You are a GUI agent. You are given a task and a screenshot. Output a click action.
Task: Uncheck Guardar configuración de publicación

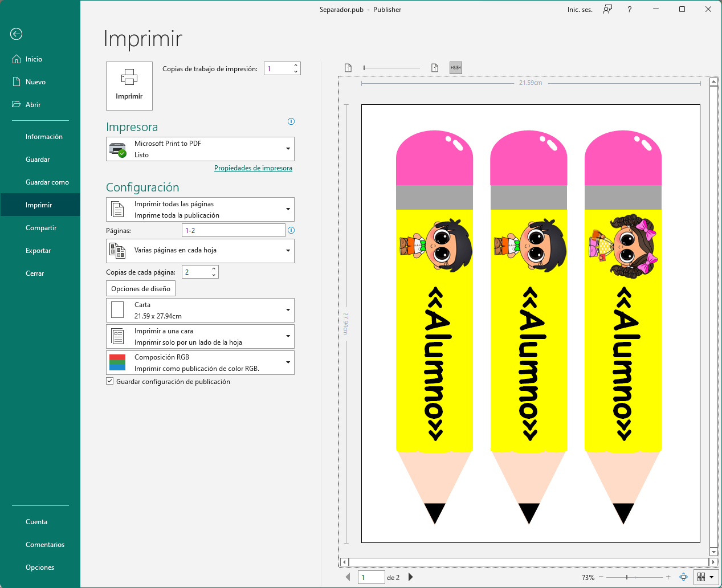coord(110,382)
